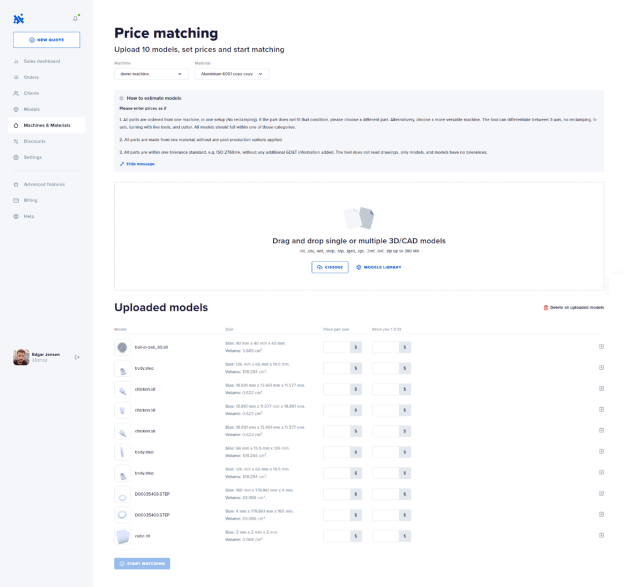The image size is (640, 587).
Task: Click Start Matching button
Action: [142, 564]
